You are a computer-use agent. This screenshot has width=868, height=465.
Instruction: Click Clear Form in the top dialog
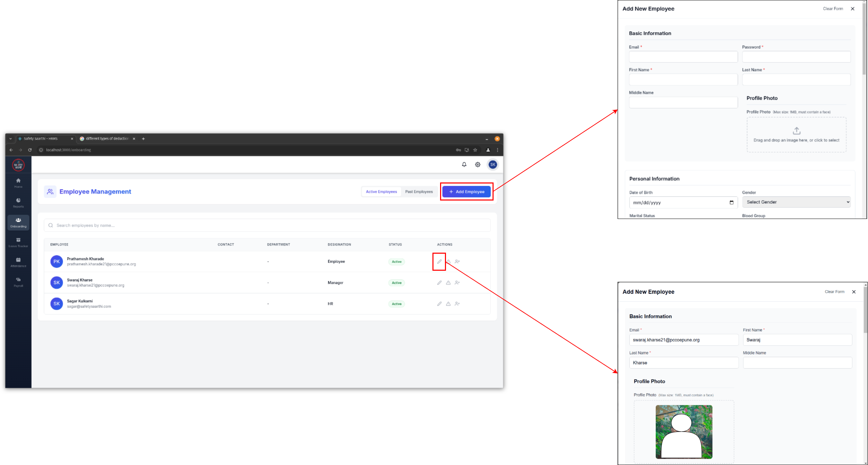[833, 9]
